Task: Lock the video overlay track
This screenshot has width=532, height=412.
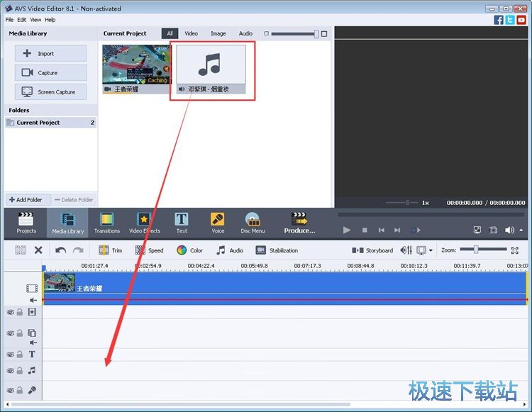Action: tap(20, 333)
